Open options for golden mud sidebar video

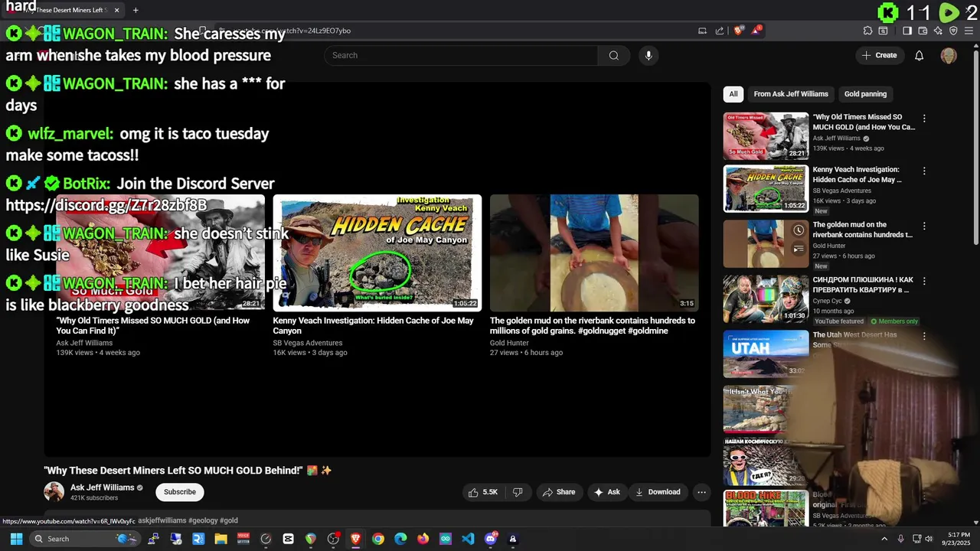(924, 226)
